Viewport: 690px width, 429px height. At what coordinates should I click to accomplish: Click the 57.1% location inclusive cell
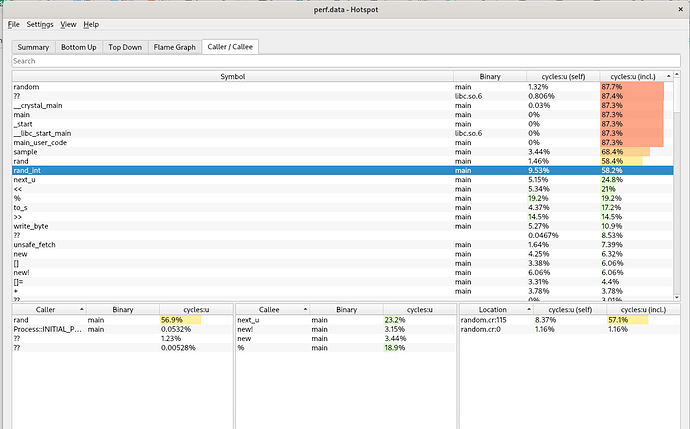(643, 320)
